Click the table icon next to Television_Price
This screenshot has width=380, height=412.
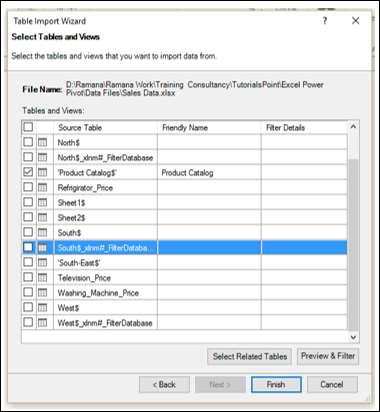click(42, 278)
